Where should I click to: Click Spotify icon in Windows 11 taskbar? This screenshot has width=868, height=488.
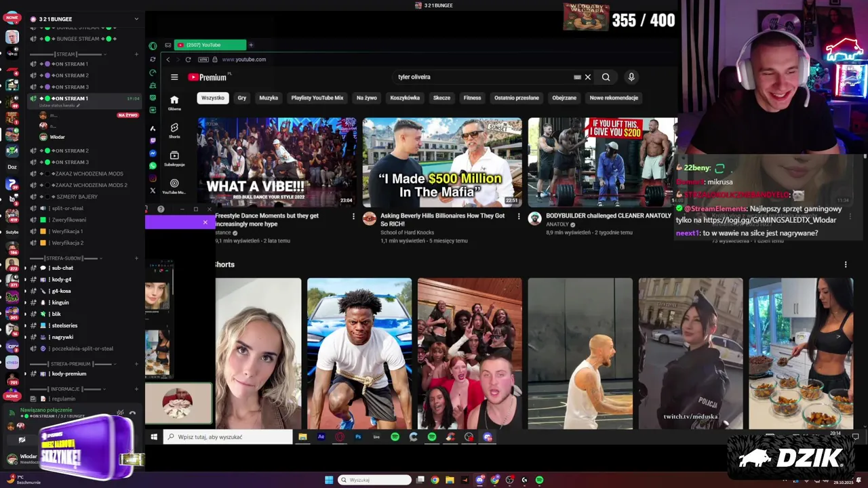point(539,480)
